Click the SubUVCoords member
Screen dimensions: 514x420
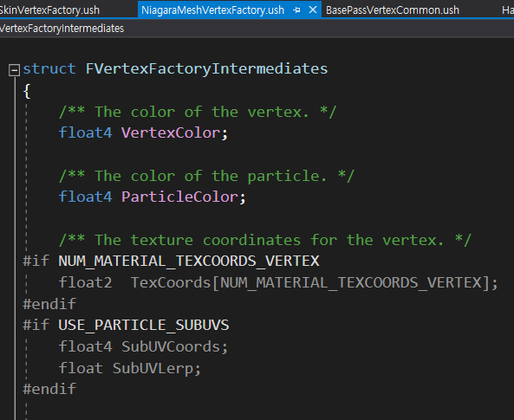(x=171, y=346)
